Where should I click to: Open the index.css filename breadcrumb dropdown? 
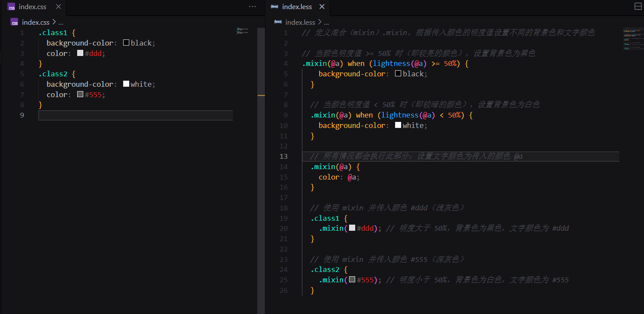[x=36, y=22]
